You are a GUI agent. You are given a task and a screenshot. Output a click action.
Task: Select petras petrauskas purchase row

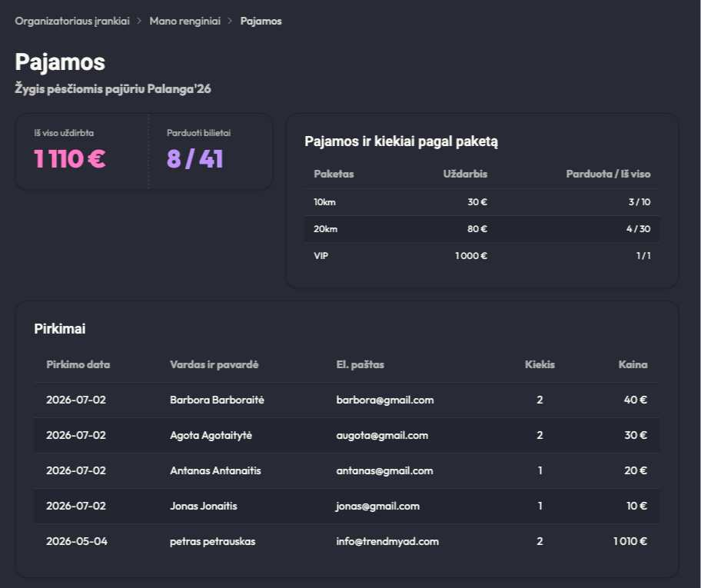tap(347, 541)
